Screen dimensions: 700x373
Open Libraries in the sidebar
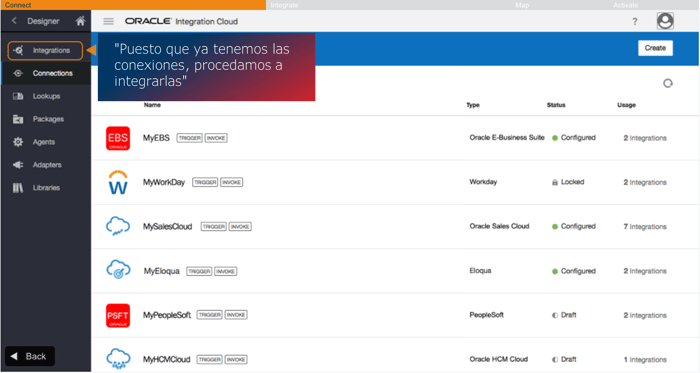tap(46, 188)
